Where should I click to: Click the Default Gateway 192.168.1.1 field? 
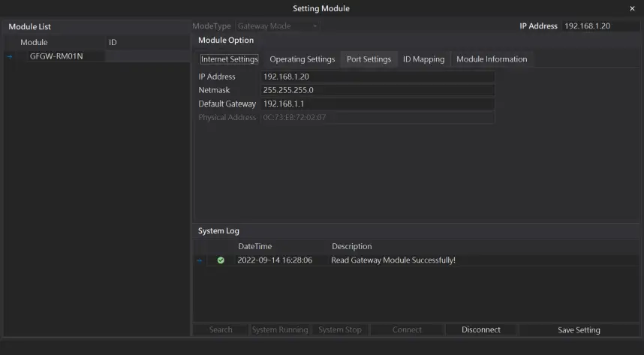378,104
